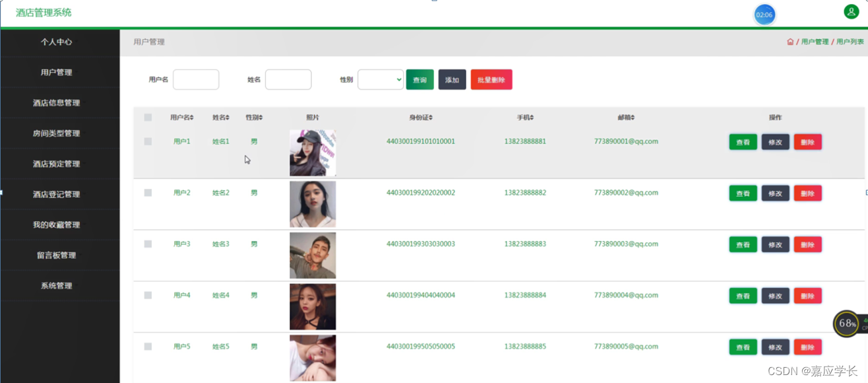Image resolution: width=868 pixels, height=383 pixels.
Task: Open the 性别 dropdown filter
Action: click(x=381, y=79)
